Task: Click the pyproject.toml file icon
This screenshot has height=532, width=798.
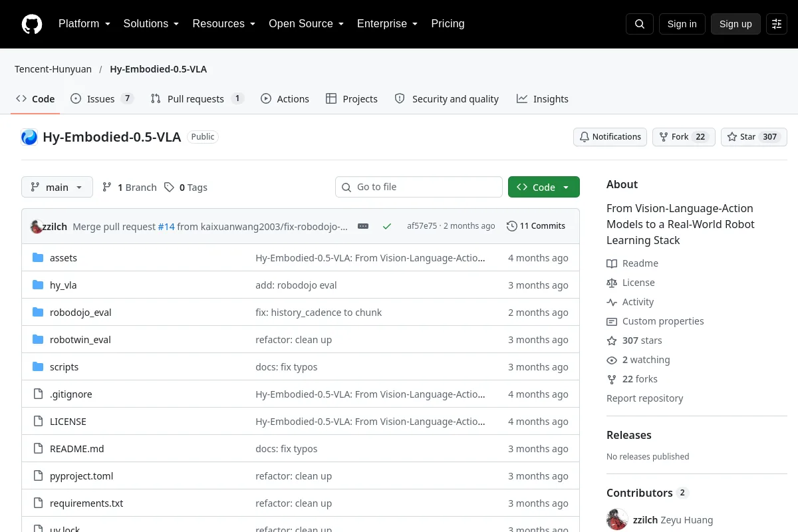Action: click(38, 476)
